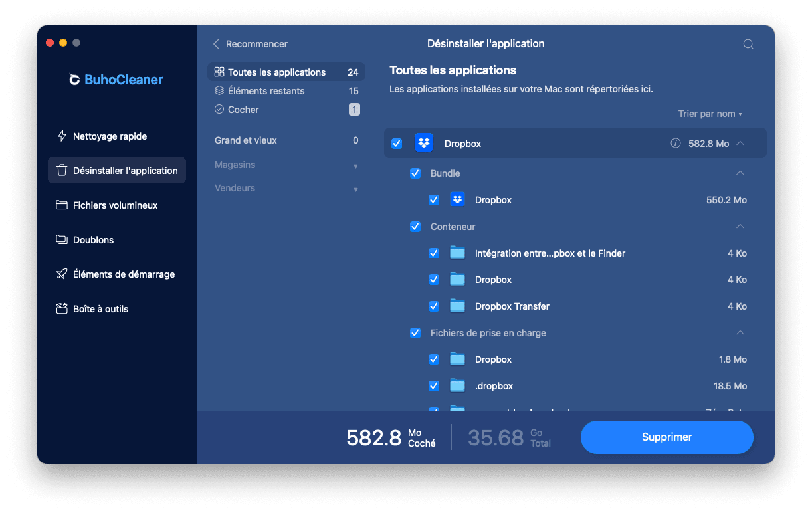Uncheck the .dropbox folder checkbox
812x513 pixels.
coord(434,385)
